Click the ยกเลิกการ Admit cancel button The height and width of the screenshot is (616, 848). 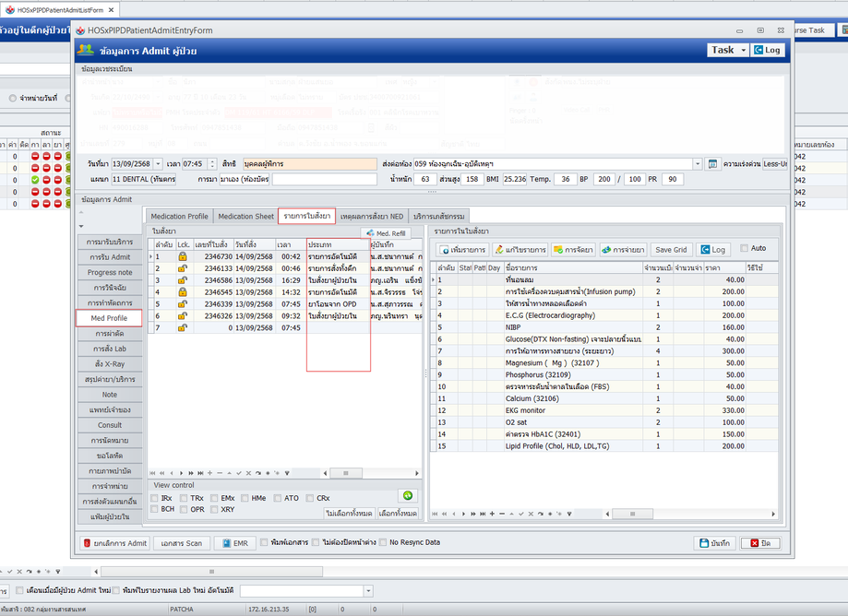tap(114, 543)
